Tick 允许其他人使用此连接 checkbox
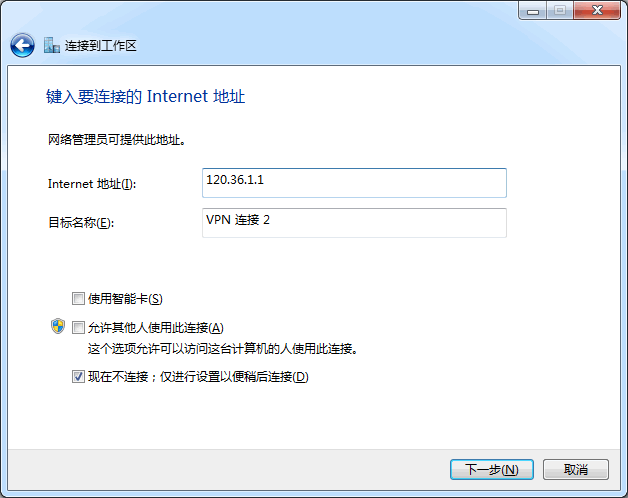The width and height of the screenshot is (628, 498). 78,328
